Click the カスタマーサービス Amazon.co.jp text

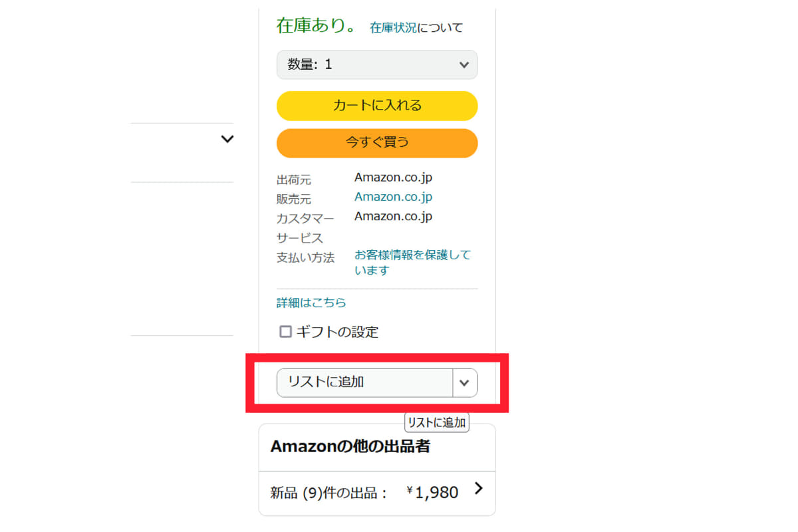pos(393,216)
